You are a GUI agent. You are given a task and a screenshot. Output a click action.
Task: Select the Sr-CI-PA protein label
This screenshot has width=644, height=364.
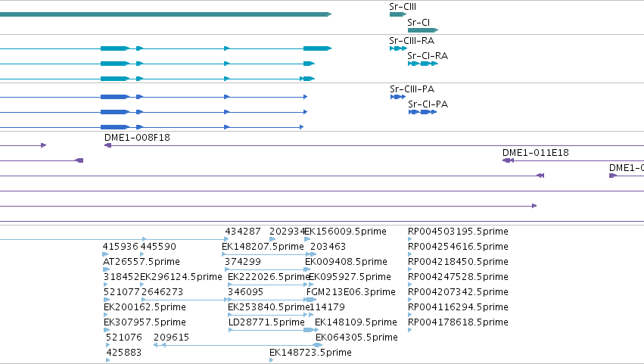click(428, 104)
